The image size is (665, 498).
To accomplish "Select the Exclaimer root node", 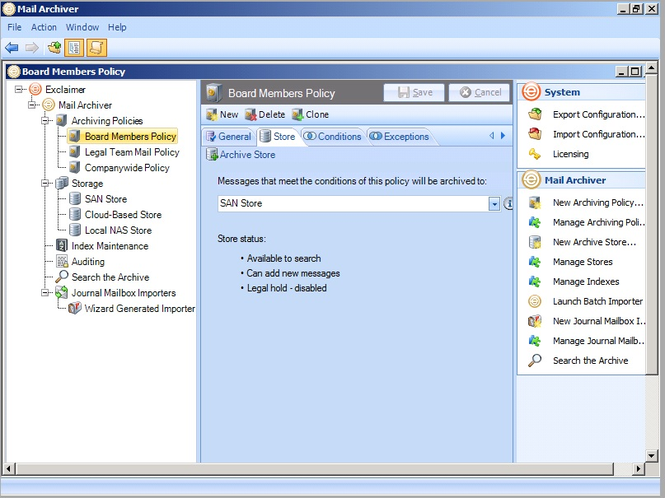I will click(65, 90).
